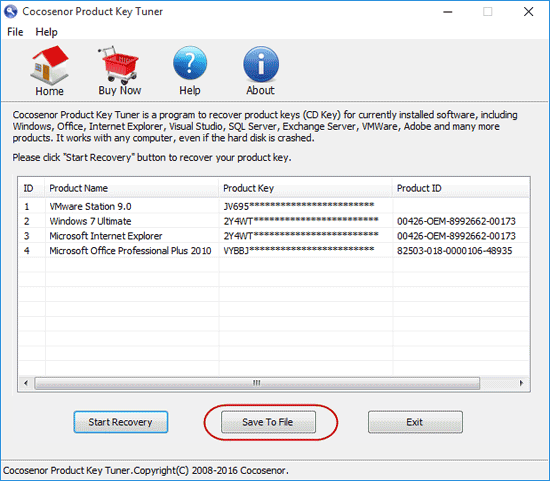The image size is (550, 481).
Task: Sort by the Product Name column header
Action: point(132,188)
